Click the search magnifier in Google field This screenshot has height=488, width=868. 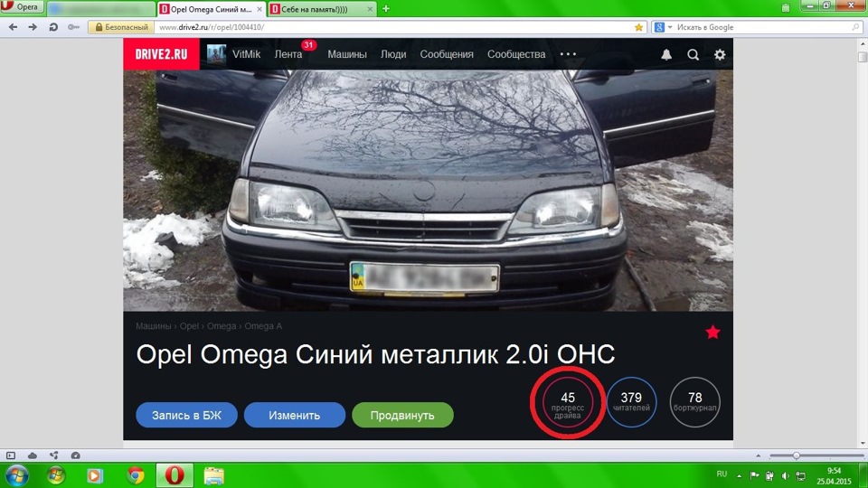tap(856, 26)
